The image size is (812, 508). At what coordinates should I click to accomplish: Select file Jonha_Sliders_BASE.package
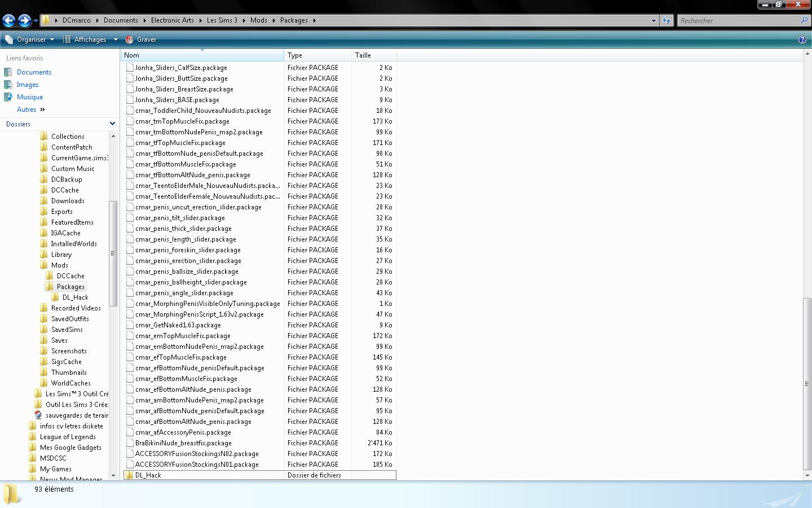click(176, 100)
